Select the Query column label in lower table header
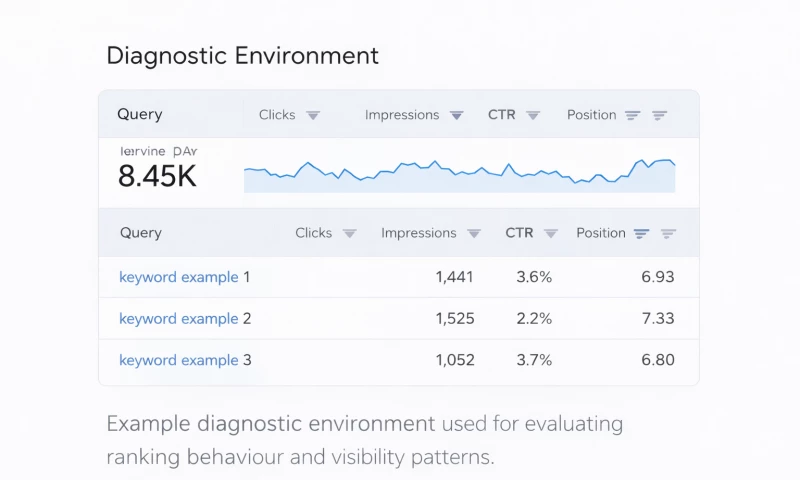The height and width of the screenshot is (480, 800). point(141,233)
